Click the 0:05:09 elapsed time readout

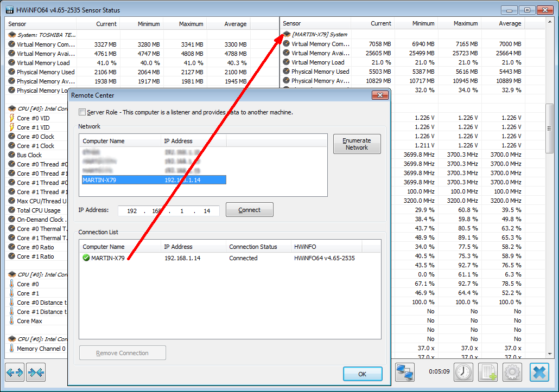[439, 371]
